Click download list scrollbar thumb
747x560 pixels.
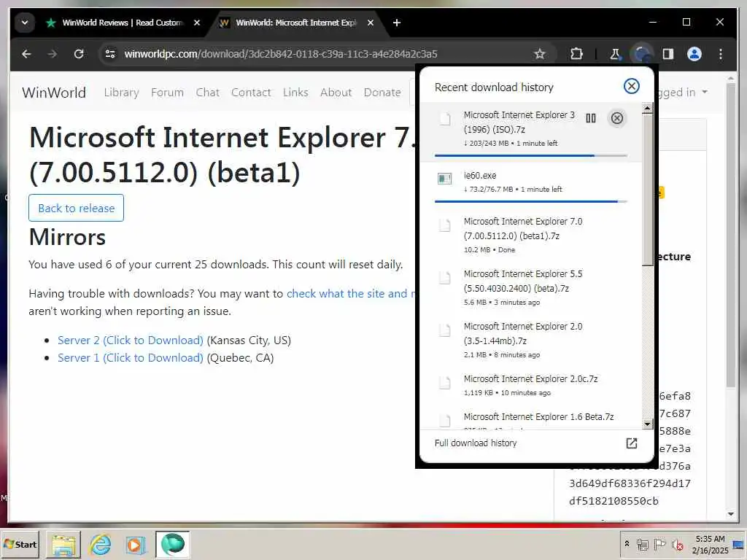pyautogui.click(x=647, y=190)
